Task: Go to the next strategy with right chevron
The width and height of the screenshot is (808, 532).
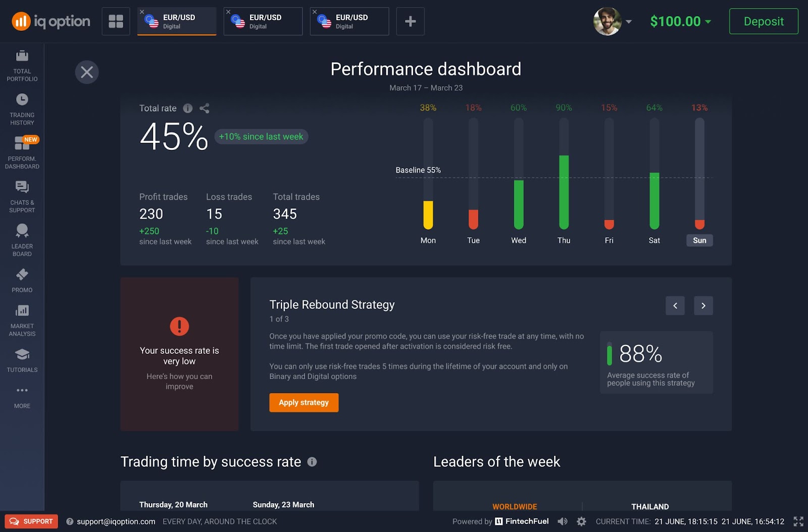Action: coord(703,305)
